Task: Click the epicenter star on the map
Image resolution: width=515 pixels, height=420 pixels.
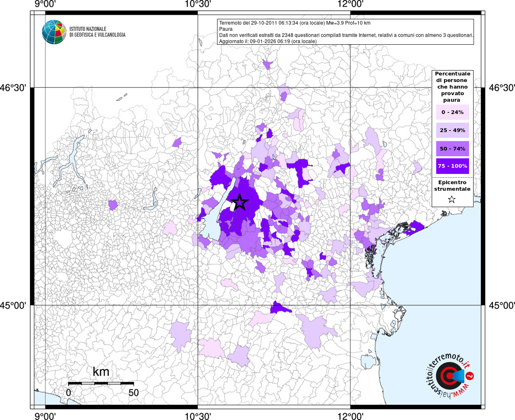Action: coord(240,202)
